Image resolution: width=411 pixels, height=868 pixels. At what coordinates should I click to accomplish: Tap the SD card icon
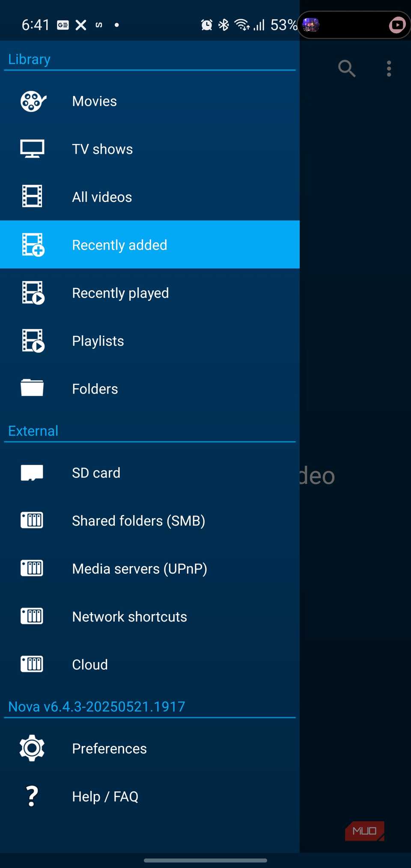pos(32,473)
